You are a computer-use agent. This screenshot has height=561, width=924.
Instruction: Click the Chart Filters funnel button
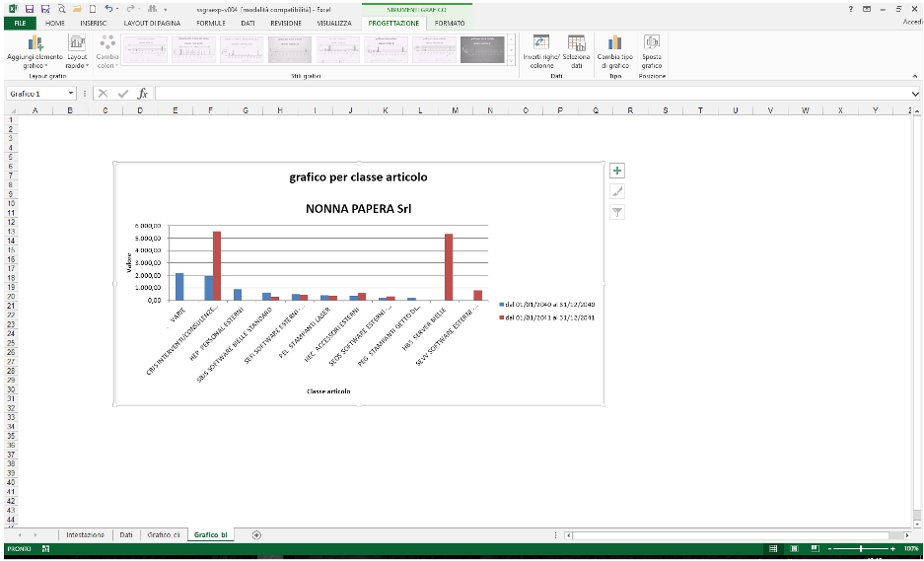click(x=617, y=212)
